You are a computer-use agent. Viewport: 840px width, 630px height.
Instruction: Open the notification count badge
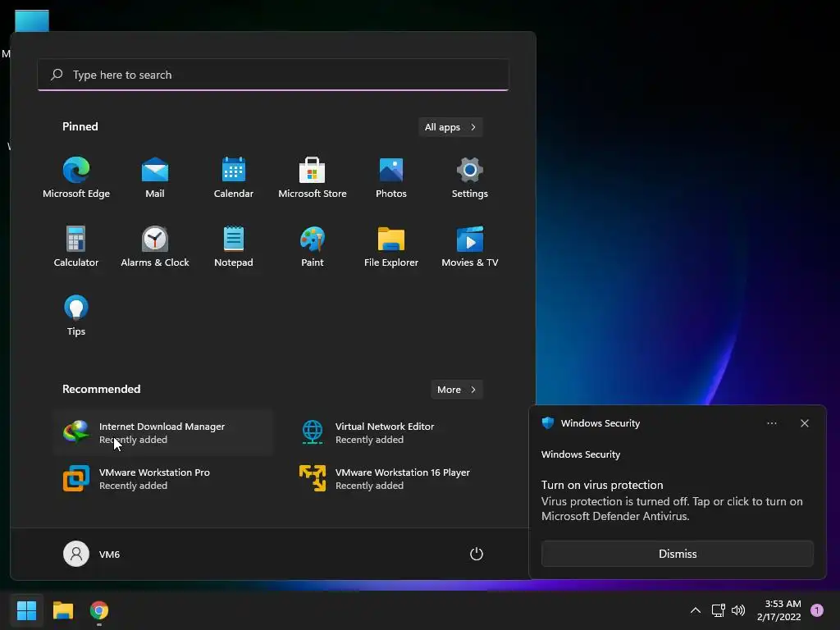pyautogui.click(x=817, y=610)
